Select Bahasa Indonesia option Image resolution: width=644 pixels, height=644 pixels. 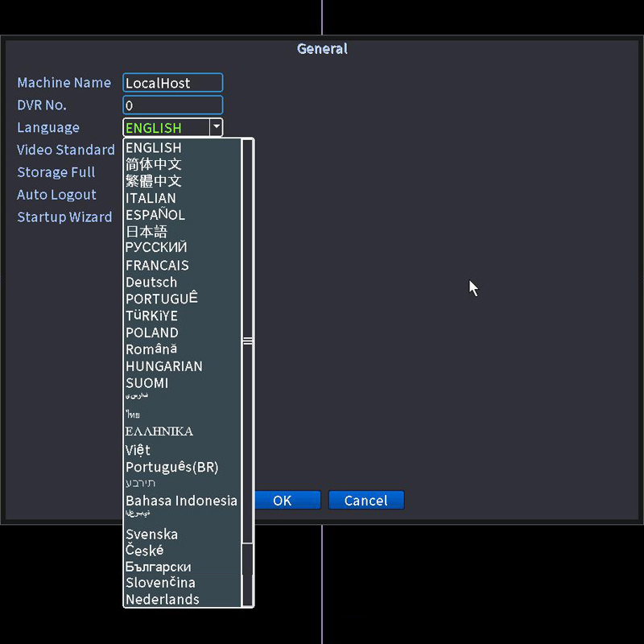coord(182,501)
